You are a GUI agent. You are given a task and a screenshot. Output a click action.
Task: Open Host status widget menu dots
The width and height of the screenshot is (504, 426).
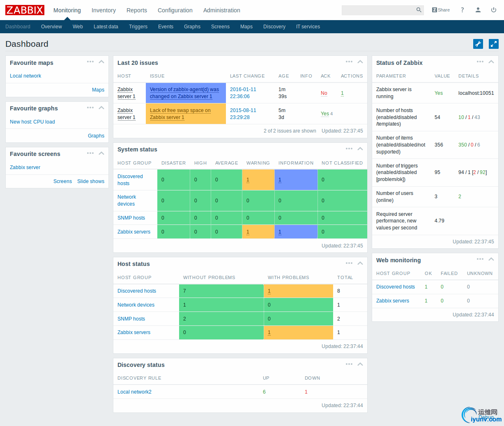click(x=349, y=263)
